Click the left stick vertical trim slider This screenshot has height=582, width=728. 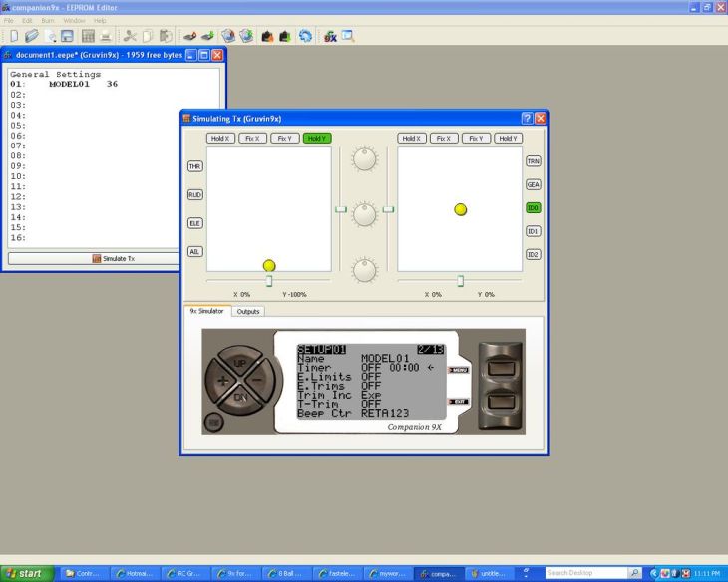pyautogui.click(x=341, y=209)
